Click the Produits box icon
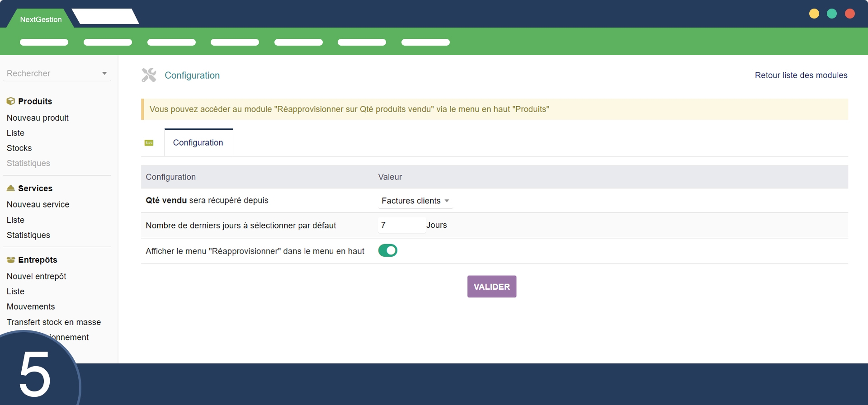Screen dimensions: 868x405 pos(11,101)
